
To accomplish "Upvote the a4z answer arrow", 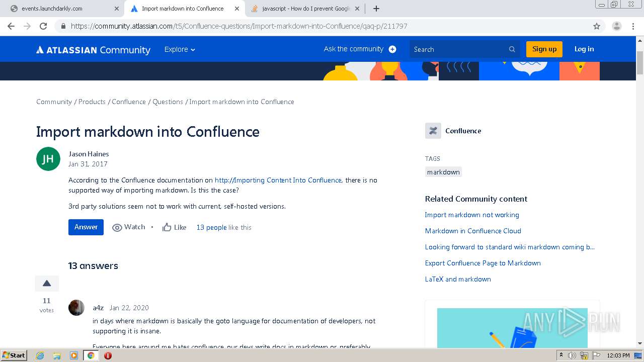I will (x=47, y=284).
